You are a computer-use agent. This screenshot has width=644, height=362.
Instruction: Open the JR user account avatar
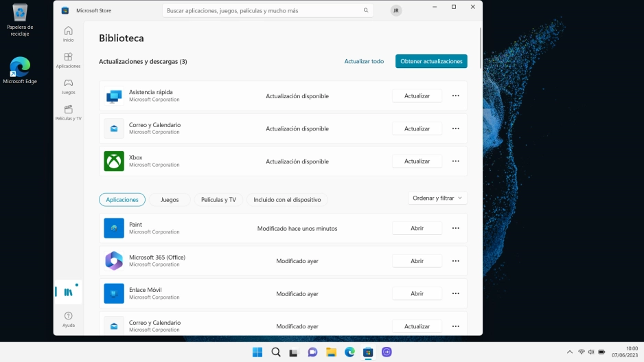pos(396,11)
